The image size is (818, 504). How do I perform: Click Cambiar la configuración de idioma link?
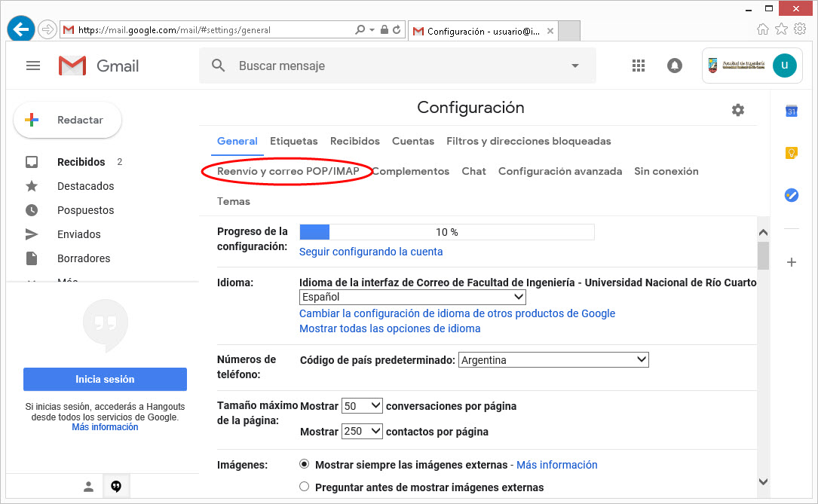(x=457, y=313)
